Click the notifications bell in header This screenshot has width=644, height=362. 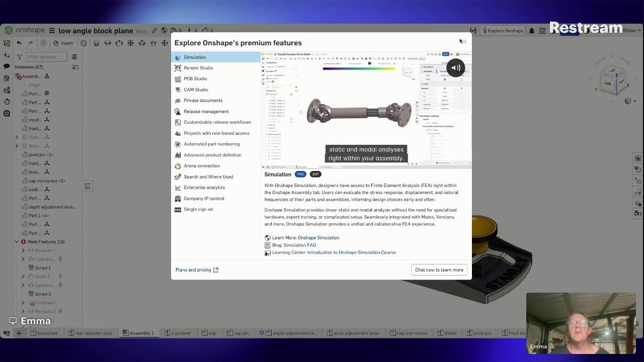click(x=532, y=31)
